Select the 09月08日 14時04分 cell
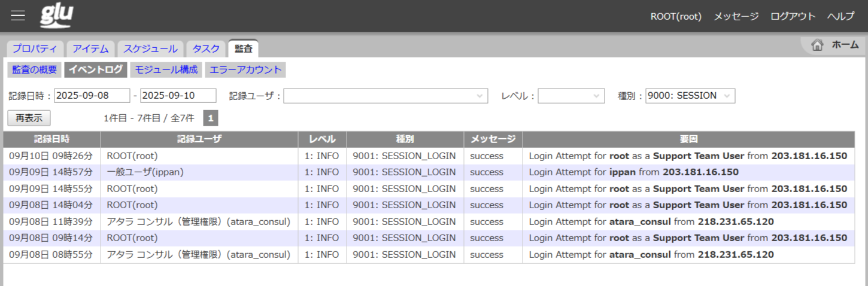 click(x=51, y=205)
